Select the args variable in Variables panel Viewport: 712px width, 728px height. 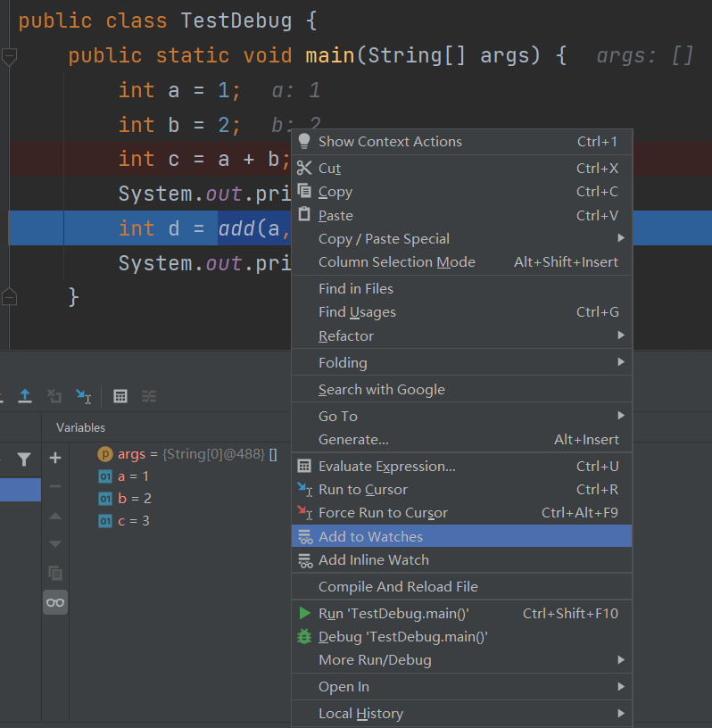point(131,454)
